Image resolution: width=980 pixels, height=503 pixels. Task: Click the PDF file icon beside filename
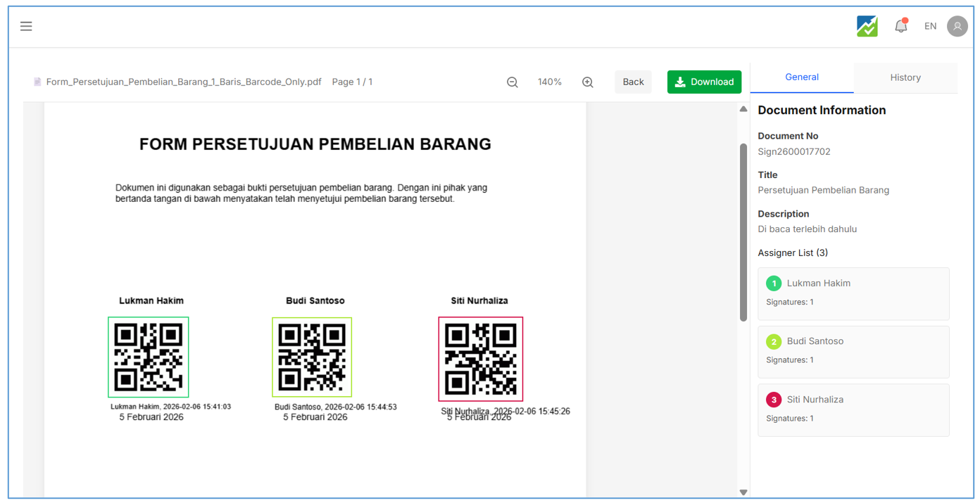[x=37, y=82]
